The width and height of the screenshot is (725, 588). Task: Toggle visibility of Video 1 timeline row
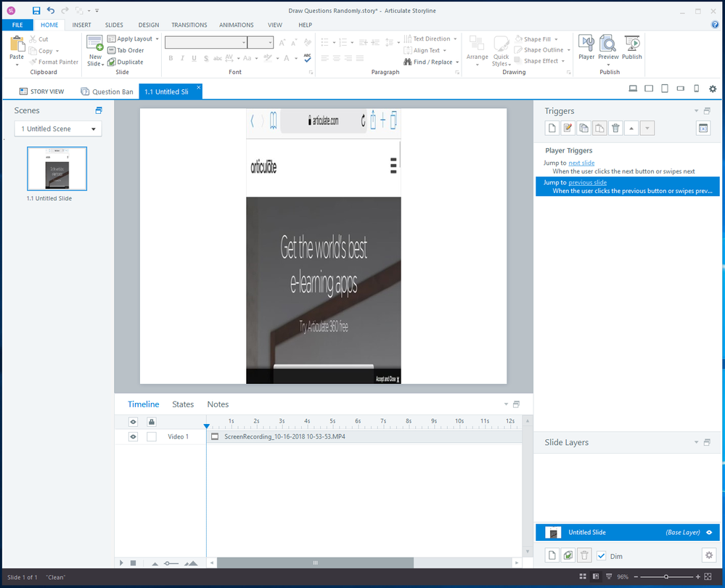[133, 437]
